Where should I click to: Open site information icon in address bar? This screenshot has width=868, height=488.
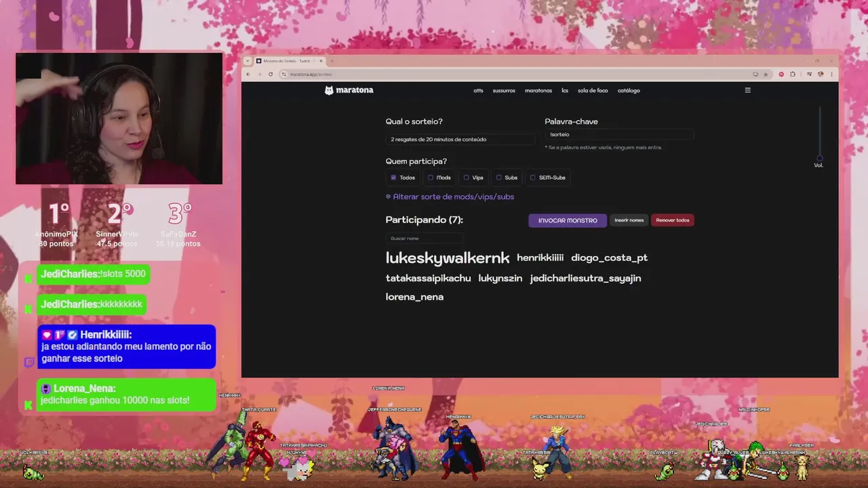(284, 74)
